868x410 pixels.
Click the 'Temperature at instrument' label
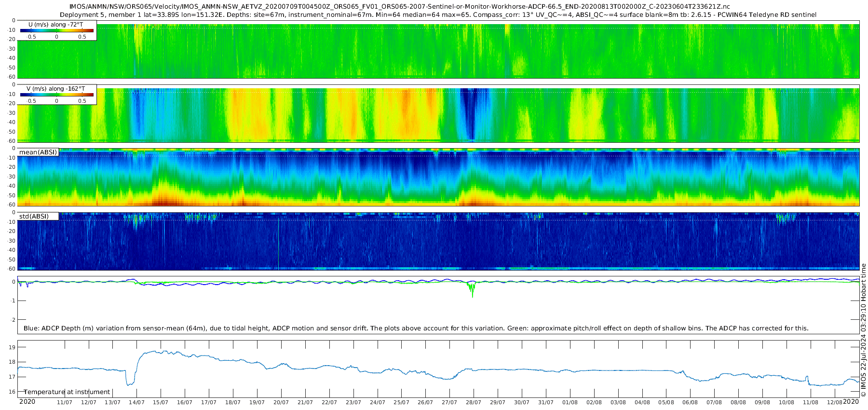tap(67, 392)
